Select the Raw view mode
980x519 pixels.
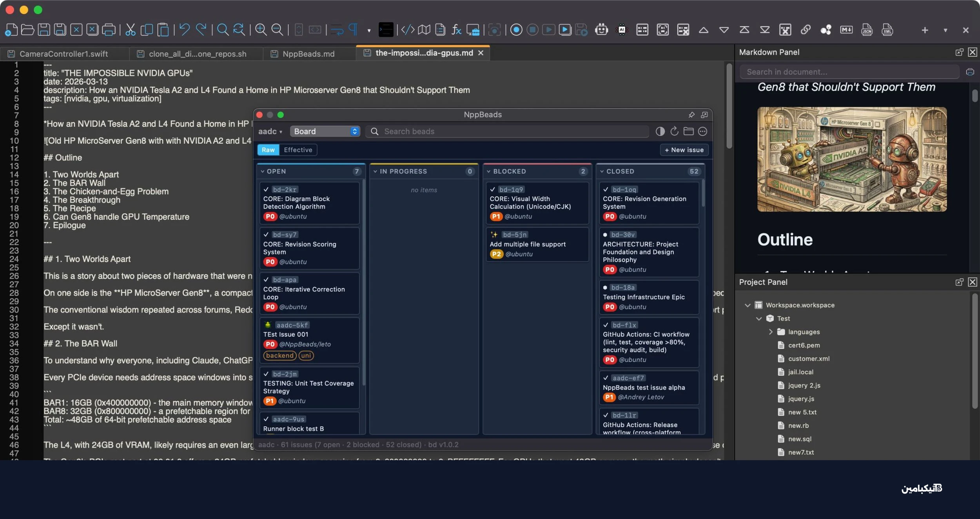point(268,150)
